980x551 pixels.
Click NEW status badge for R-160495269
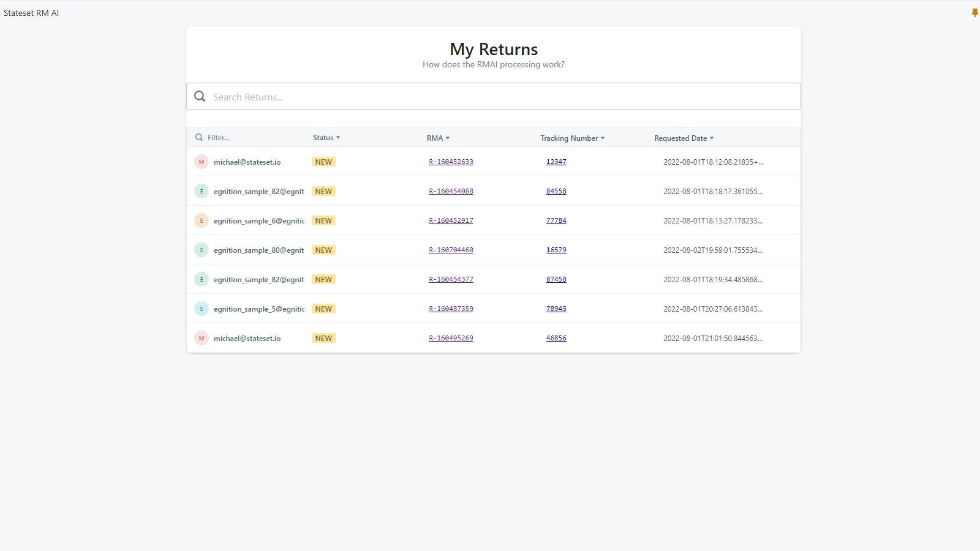click(323, 339)
